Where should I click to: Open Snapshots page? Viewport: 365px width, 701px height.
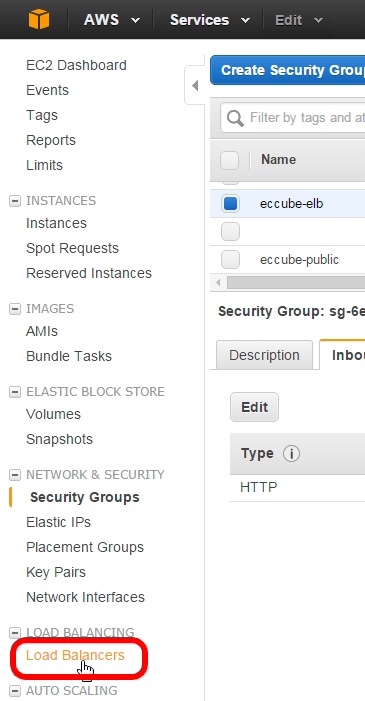tap(59, 439)
